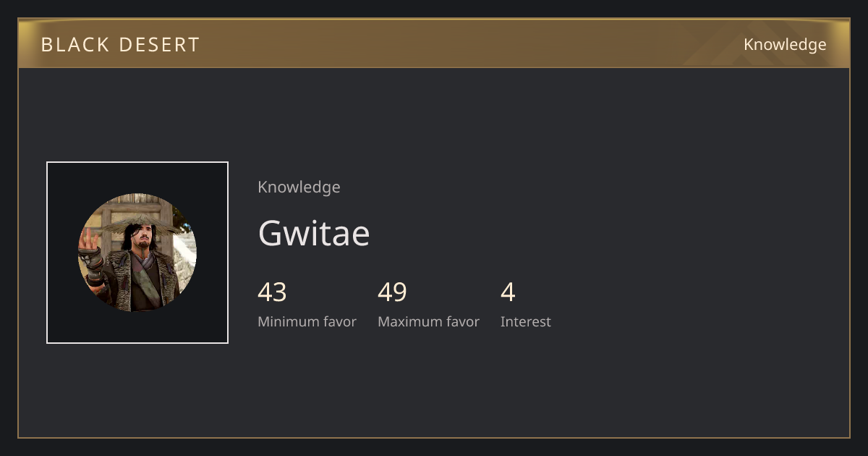Viewport: 868px width, 456px height.
Task: Click the Maximum favor label
Action: click(x=428, y=321)
